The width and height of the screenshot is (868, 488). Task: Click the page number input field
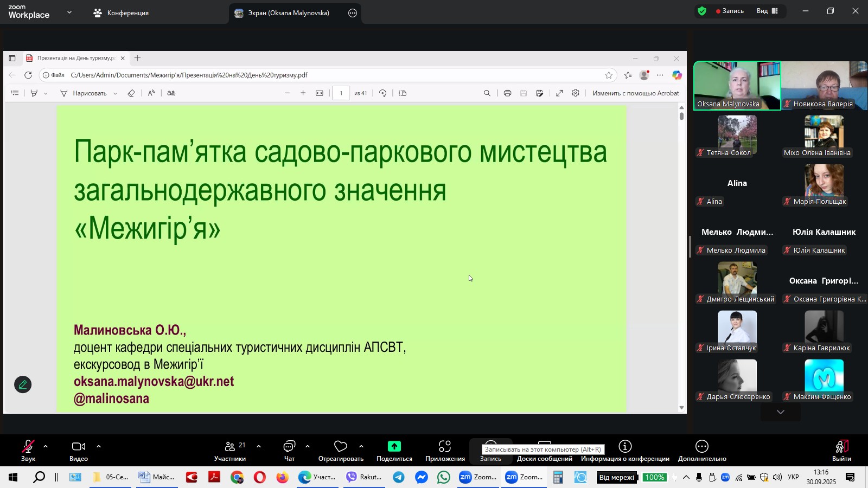click(x=341, y=93)
